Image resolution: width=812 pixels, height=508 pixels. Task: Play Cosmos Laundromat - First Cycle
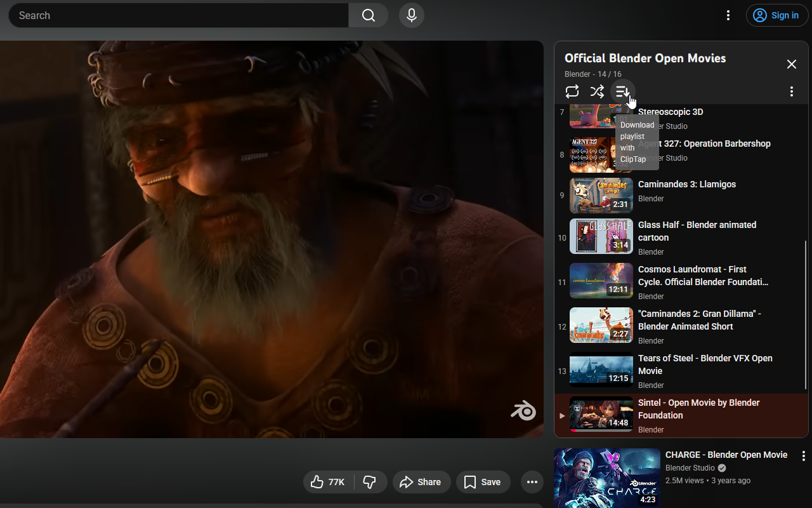click(704, 276)
